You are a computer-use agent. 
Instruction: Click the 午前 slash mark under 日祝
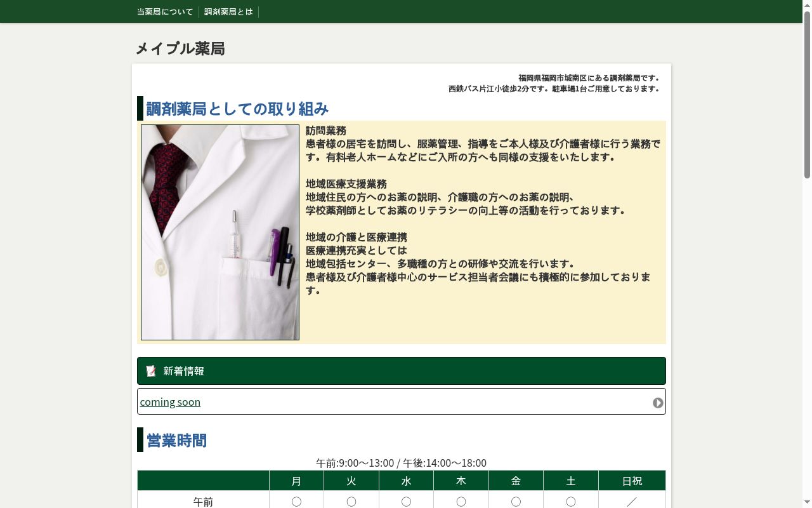(x=632, y=502)
